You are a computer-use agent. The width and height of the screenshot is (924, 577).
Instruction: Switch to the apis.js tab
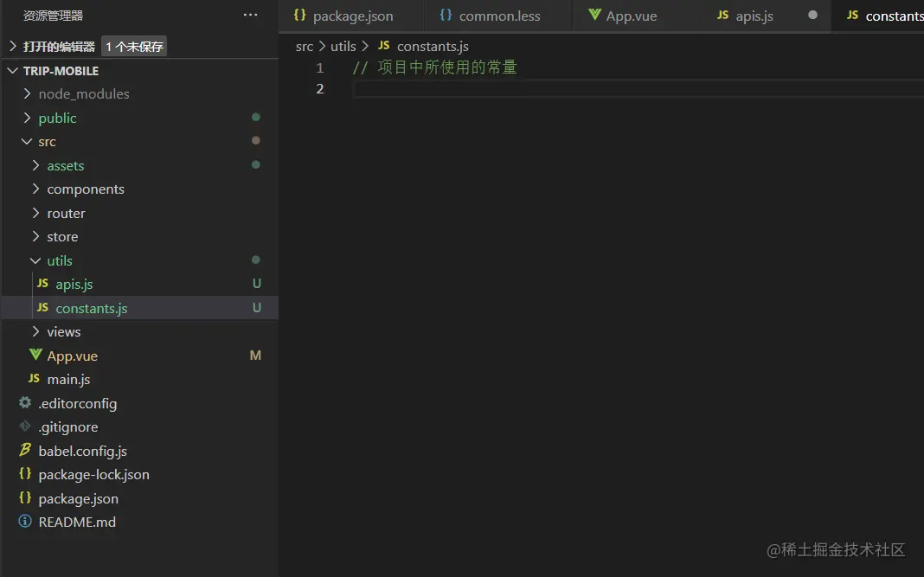766,16
